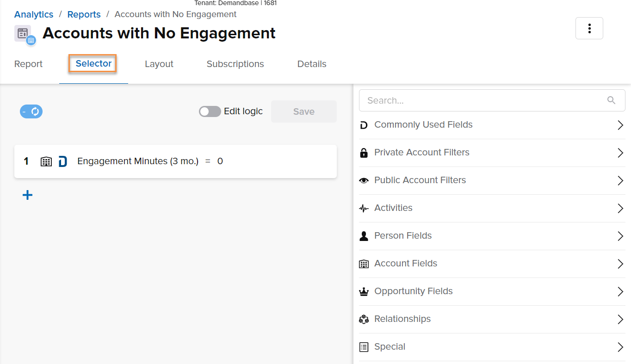Click the account building icon in filter 1
Screen dimensions: 631x364
pos(46,161)
